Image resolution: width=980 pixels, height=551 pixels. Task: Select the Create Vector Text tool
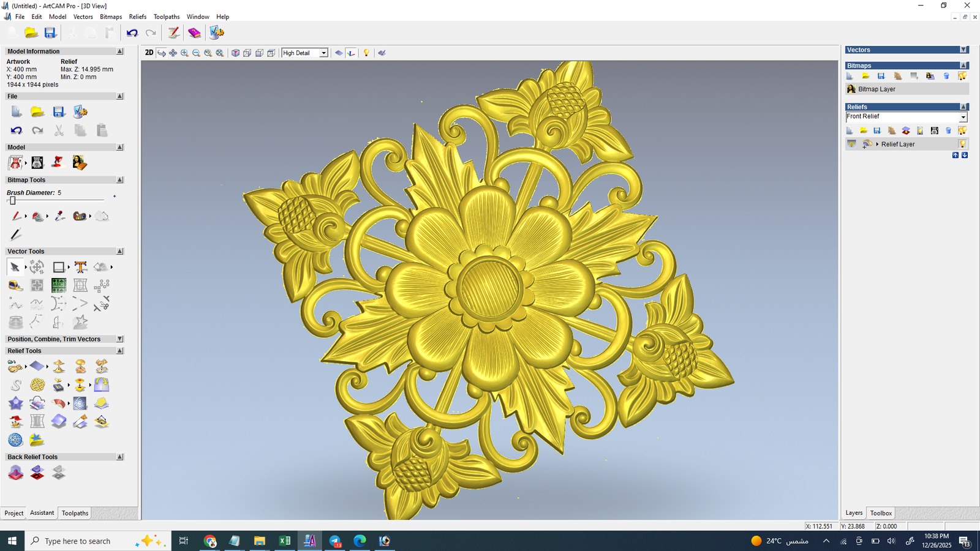pyautogui.click(x=80, y=267)
